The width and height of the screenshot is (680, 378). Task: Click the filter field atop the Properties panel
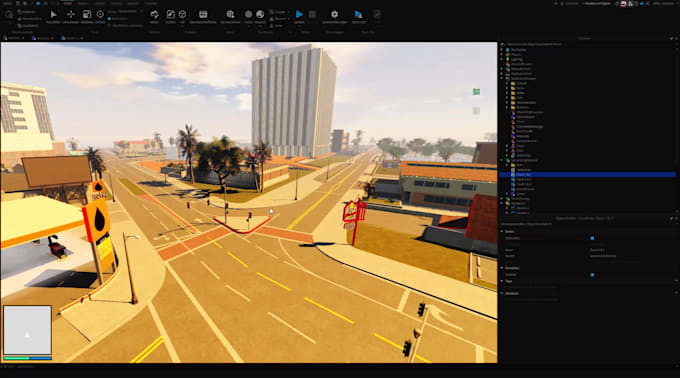(x=587, y=224)
